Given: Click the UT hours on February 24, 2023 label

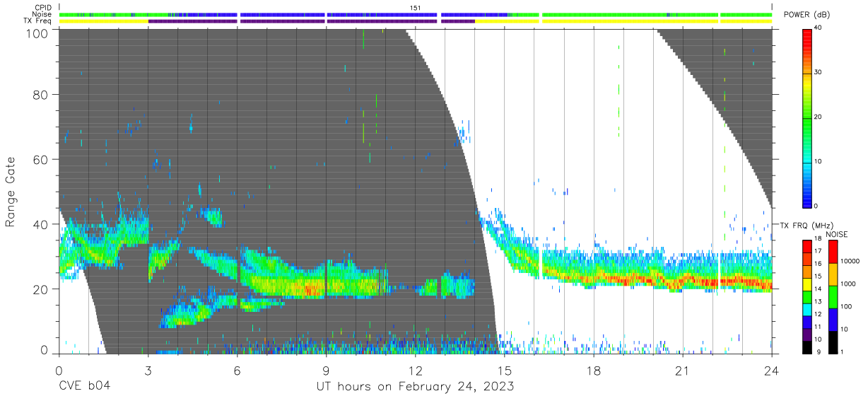Looking at the screenshot, I should pos(415,387).
